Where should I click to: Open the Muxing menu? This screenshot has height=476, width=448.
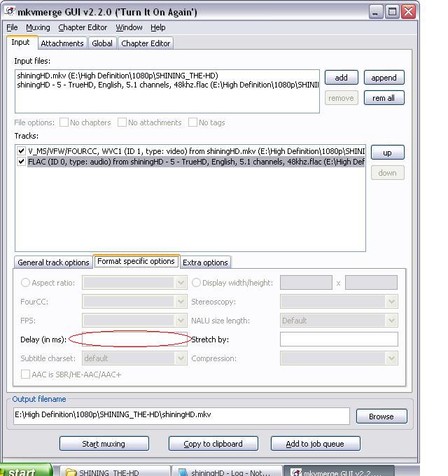[x=38, y=27]
